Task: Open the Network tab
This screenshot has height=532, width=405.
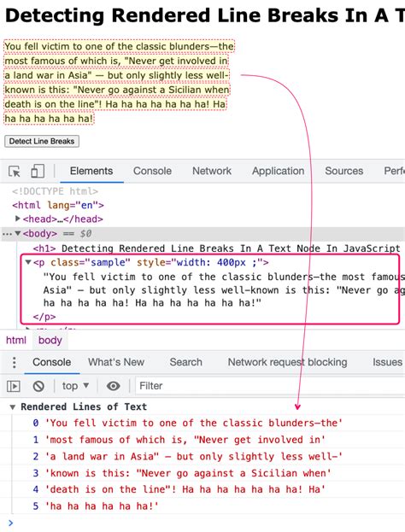Action: tap(212, 171)
